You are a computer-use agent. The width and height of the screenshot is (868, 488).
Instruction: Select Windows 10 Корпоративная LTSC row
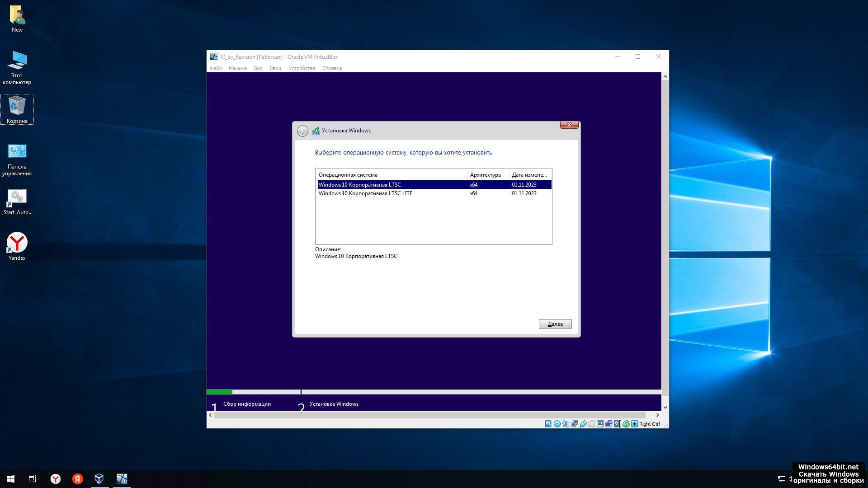360,185
